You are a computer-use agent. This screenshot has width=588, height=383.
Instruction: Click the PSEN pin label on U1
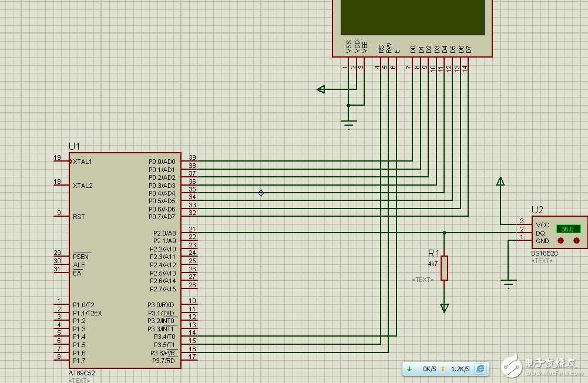click(80, 257)
